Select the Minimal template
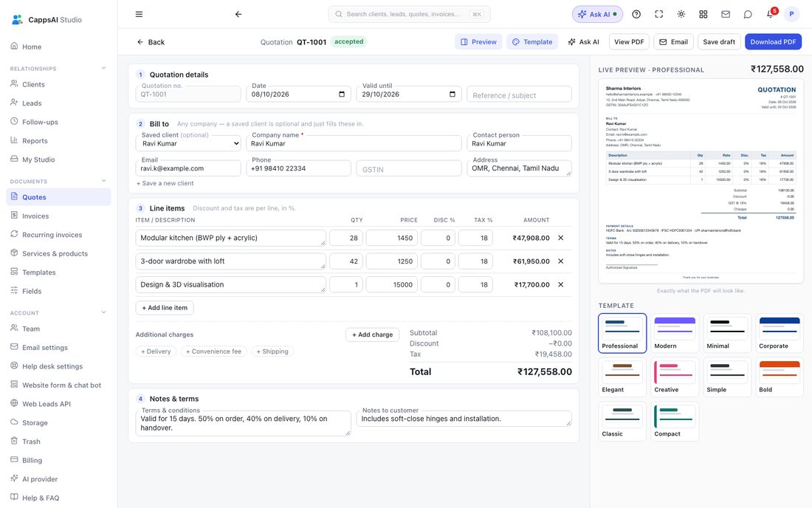The height and width of the screenshot is (508, 812). (x=727, y=333)
